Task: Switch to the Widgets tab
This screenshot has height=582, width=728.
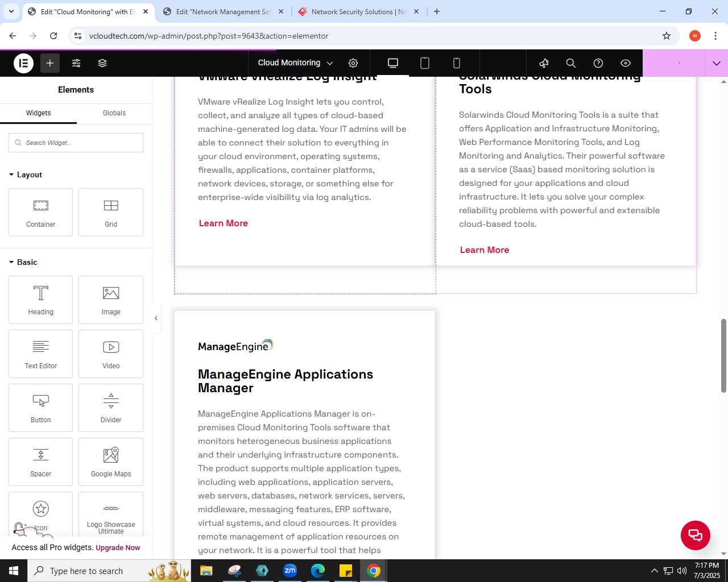Action: click(x=38, y=113)
